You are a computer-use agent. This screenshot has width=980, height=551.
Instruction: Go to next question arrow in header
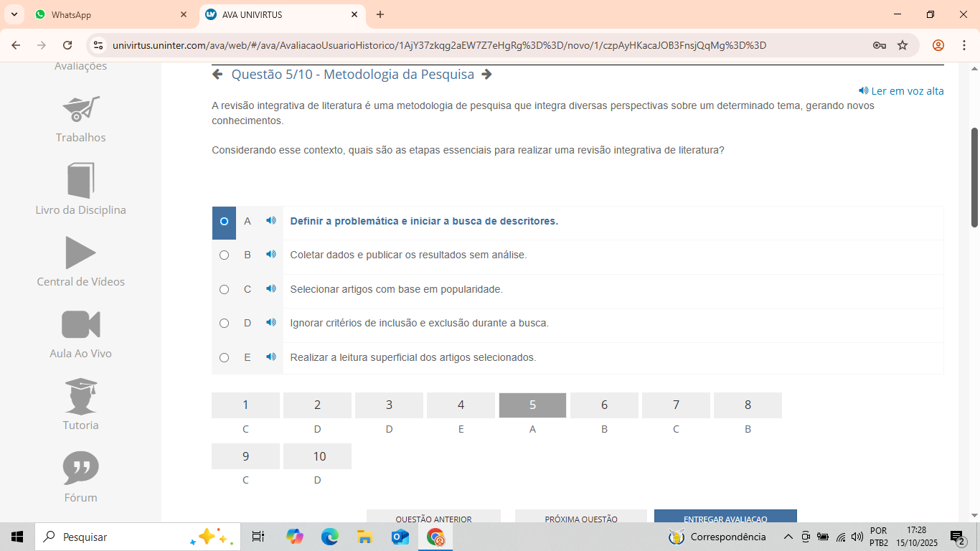pyautogui.click(x=486, y=75)
